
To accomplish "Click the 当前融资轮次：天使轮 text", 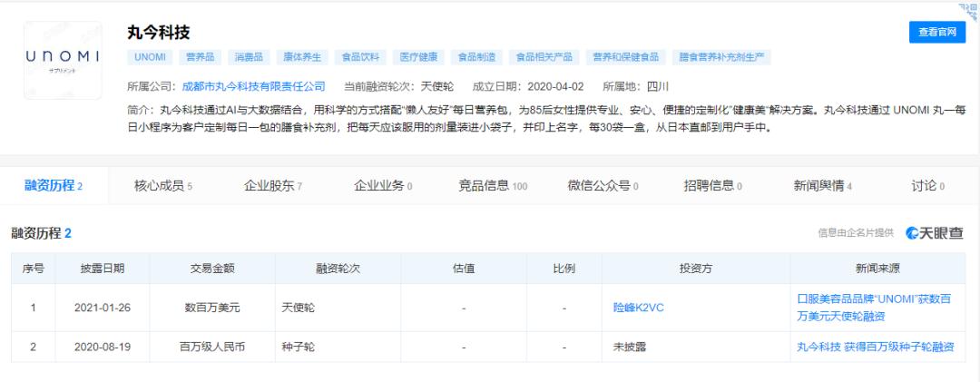I will coord(398,86).
